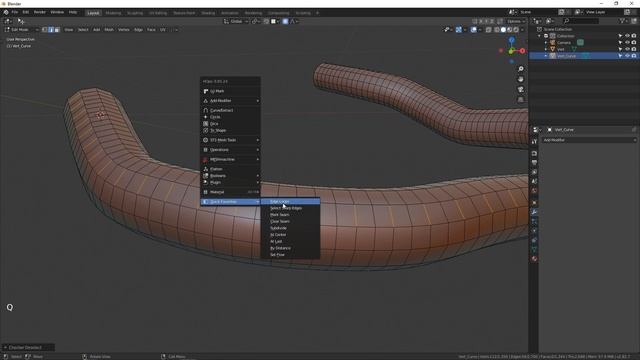Click the blue Z axis gizmo handle
This screenshot has width=640, height=360.
point(511,40)
